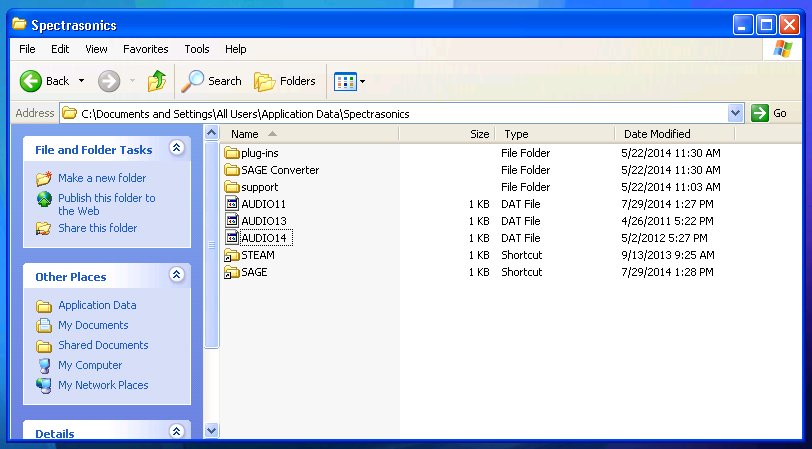Click the Application Data folder icon
Viewport: 812px width, 449px height.
click(44, 306)
